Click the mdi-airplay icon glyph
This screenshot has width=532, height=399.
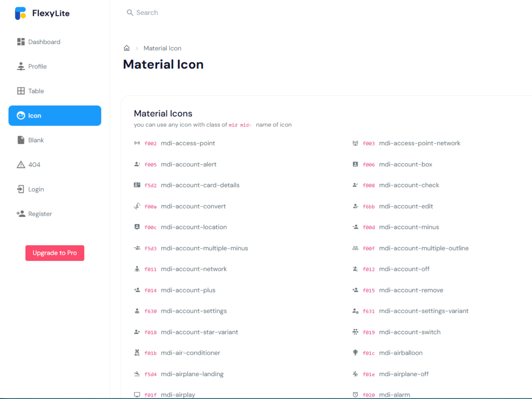137,395
